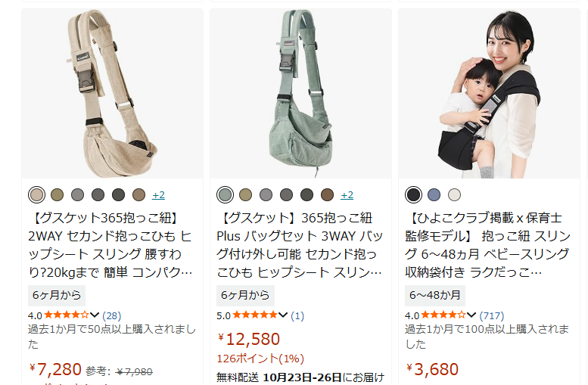588x385 pixels.
Task: Select black swatch on third product
Action: [414, 195]
